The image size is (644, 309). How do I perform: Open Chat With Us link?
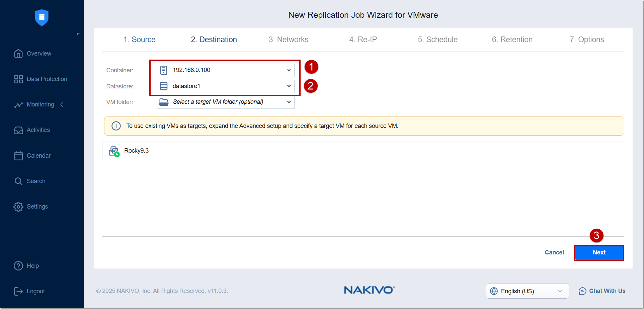(602, 291)
